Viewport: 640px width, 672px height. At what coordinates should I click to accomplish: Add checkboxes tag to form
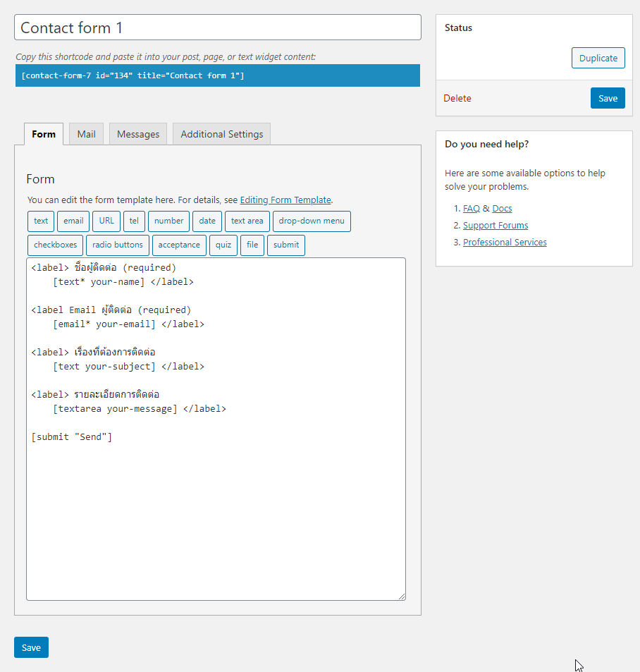click(55, 245)
